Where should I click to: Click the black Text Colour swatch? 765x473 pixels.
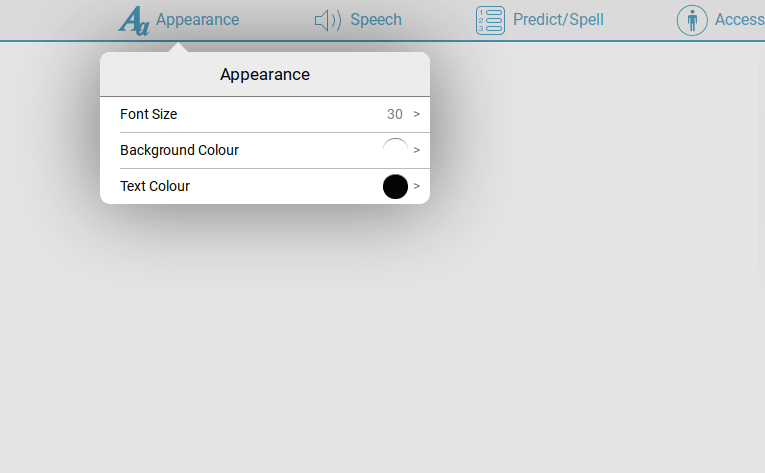tap(395, 186)
